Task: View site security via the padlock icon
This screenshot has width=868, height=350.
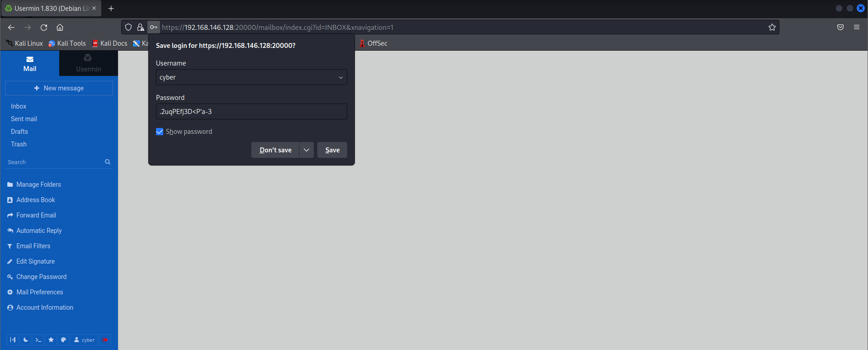Action: (x=141, y=27)
